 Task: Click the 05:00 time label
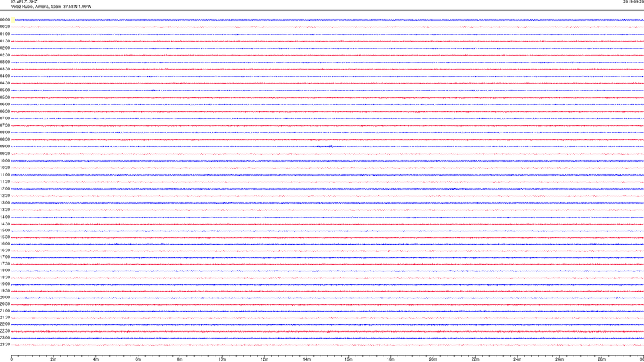click(5, 90)
